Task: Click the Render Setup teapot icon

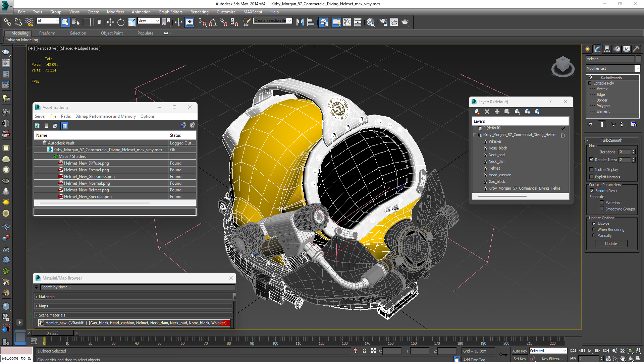Action: click(x=383, y=22)
